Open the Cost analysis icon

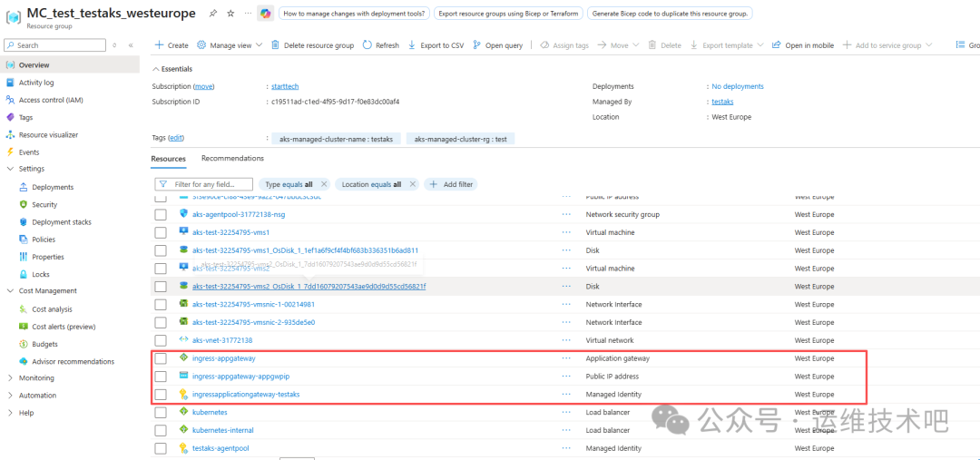pos(24,308)
